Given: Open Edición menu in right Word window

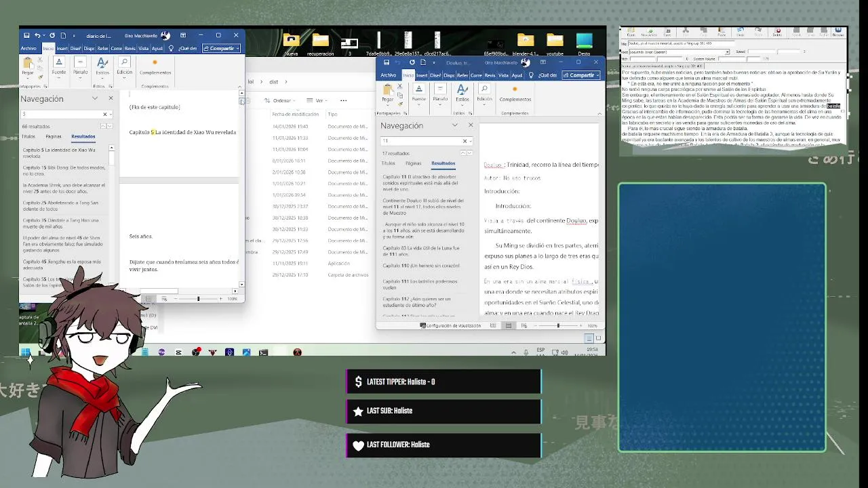Looking at the screenshot, I should point(484,94).
